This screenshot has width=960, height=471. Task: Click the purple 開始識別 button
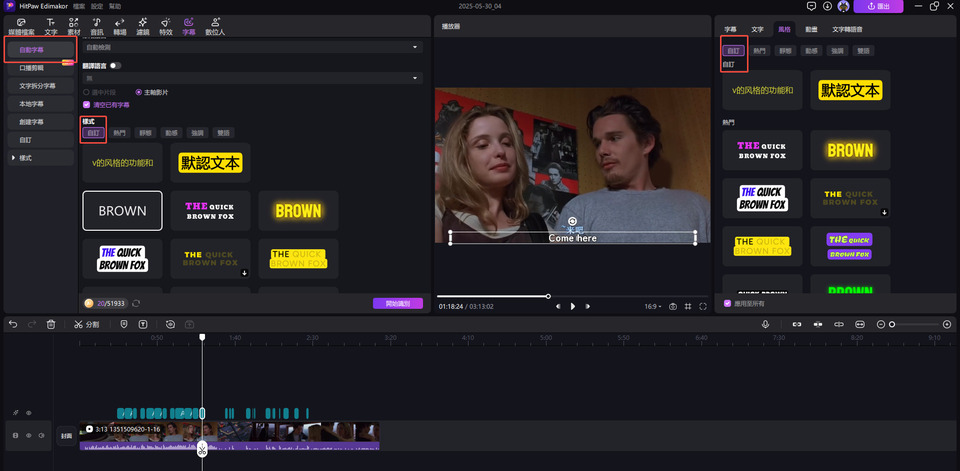(x=398, y=303)
